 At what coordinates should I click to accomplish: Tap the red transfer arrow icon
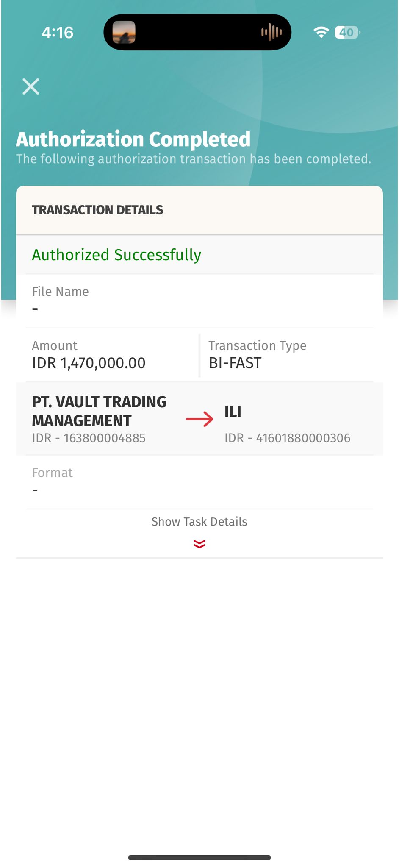(199, 419)
